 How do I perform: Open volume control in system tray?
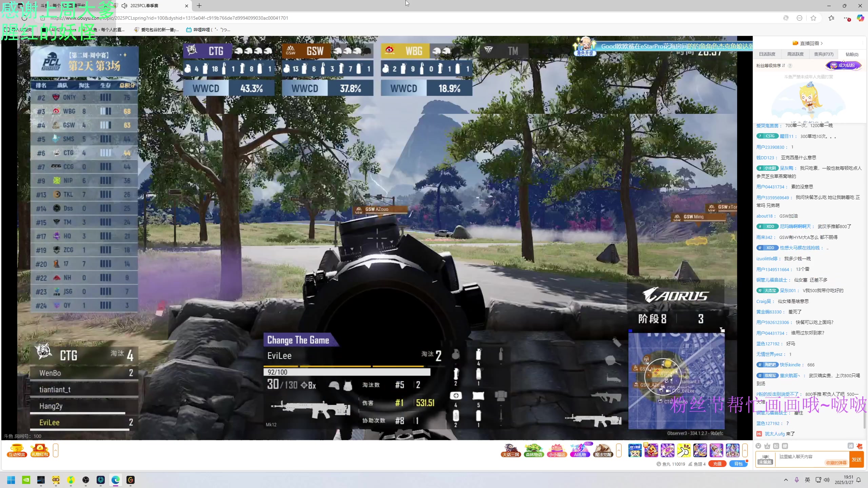point(827,480)
